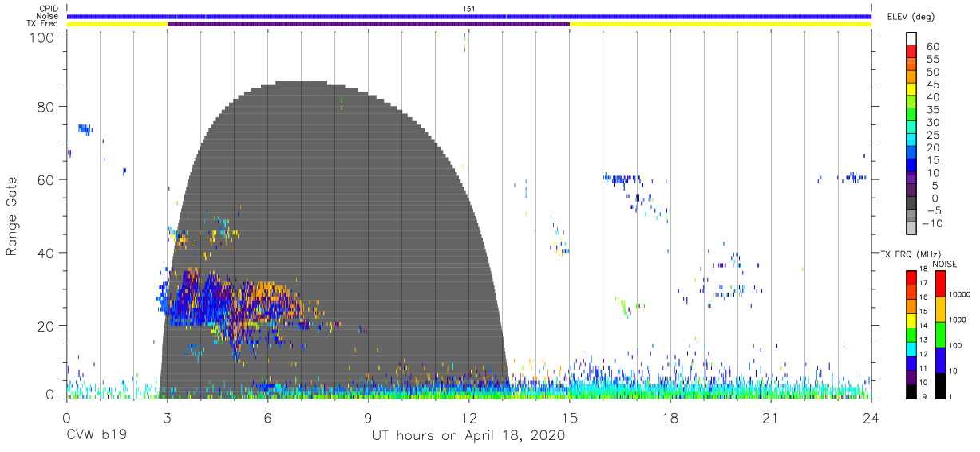Select the yellow 40–45 degree elevation swatch

coord(911,90)
